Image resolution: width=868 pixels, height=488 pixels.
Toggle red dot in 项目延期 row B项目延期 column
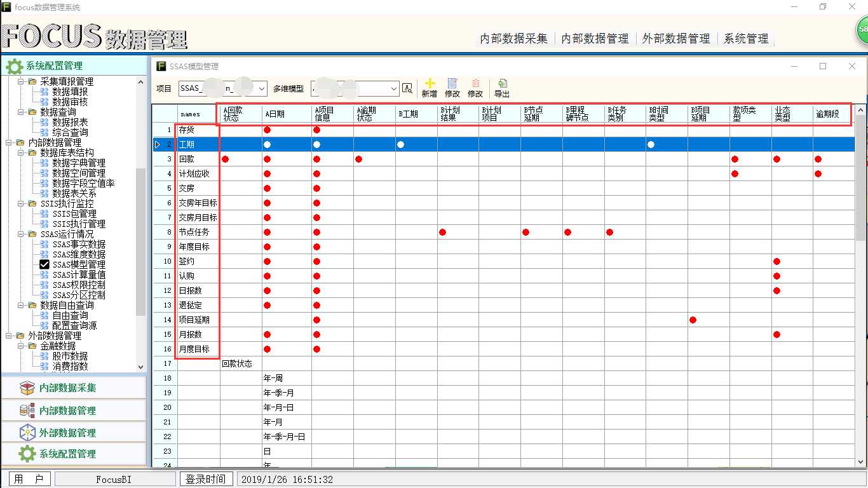tap(693, 320)
